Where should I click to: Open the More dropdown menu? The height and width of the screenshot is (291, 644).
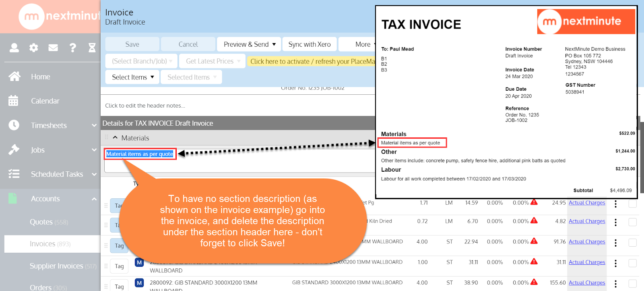point(358,44)
